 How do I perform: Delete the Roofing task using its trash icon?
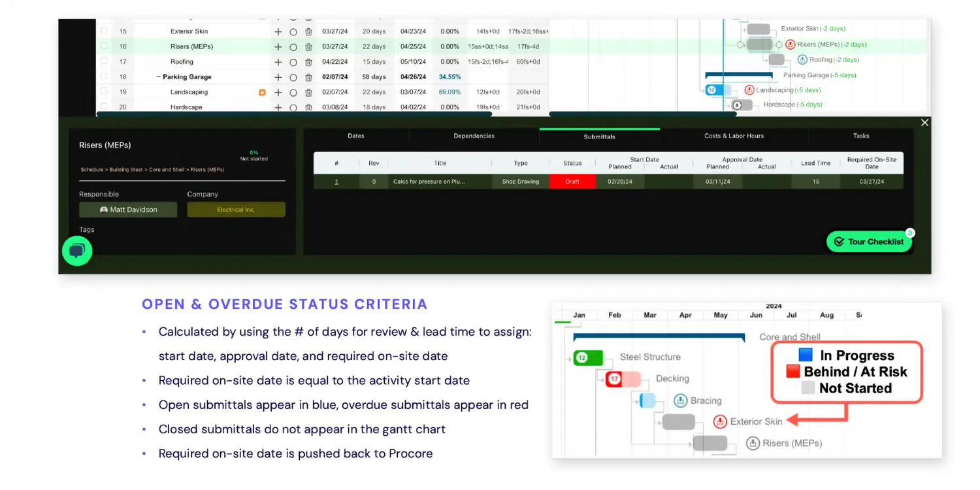click(x=308, y=61)
